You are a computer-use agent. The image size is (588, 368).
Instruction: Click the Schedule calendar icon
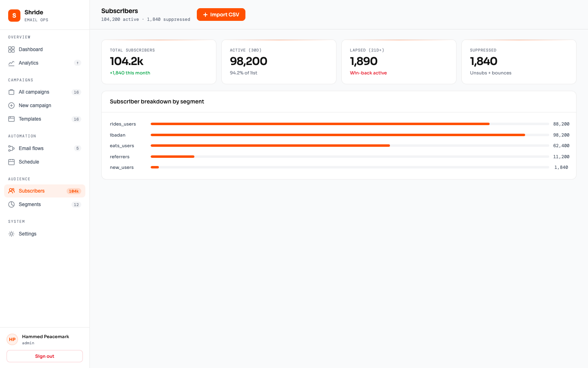11,162
